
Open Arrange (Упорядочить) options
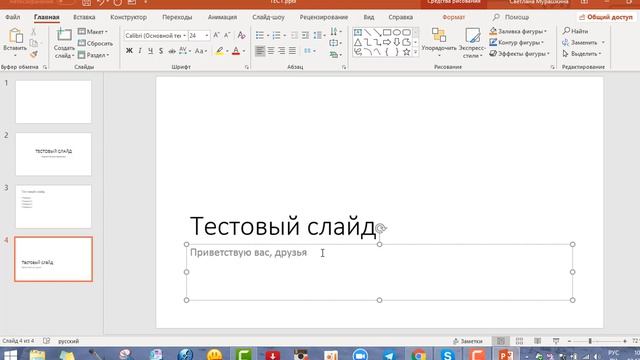[x=439, y=43]
